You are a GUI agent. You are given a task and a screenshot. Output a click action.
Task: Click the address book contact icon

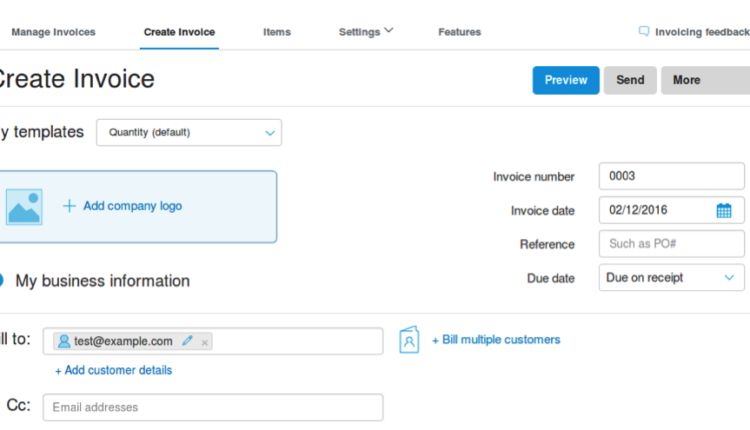409,340
